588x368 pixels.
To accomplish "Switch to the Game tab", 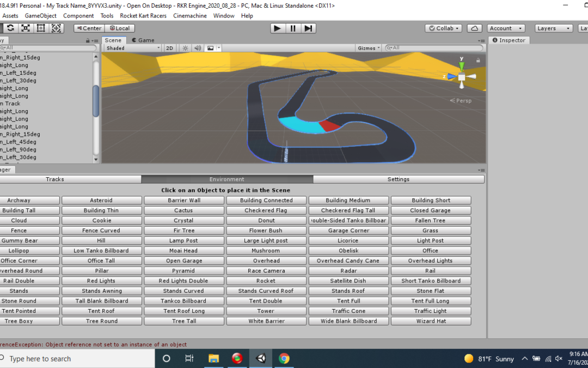I will point(143,40).
